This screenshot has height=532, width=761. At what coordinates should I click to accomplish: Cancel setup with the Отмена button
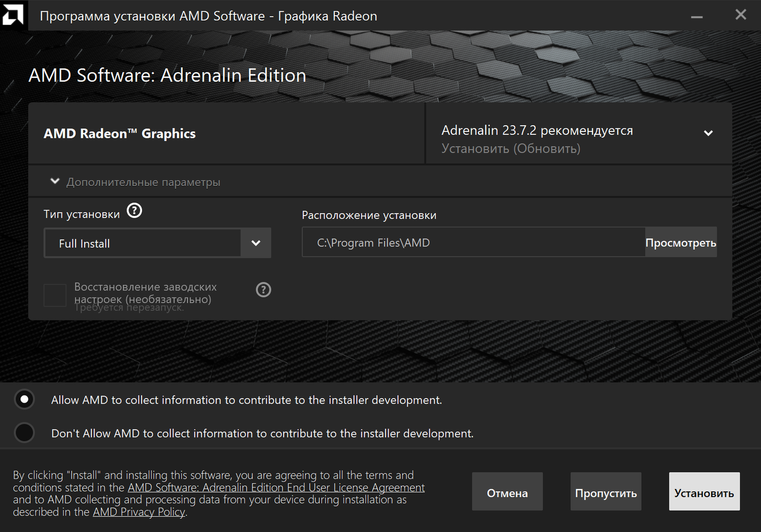pyautogui.click(x=507, y=492)
